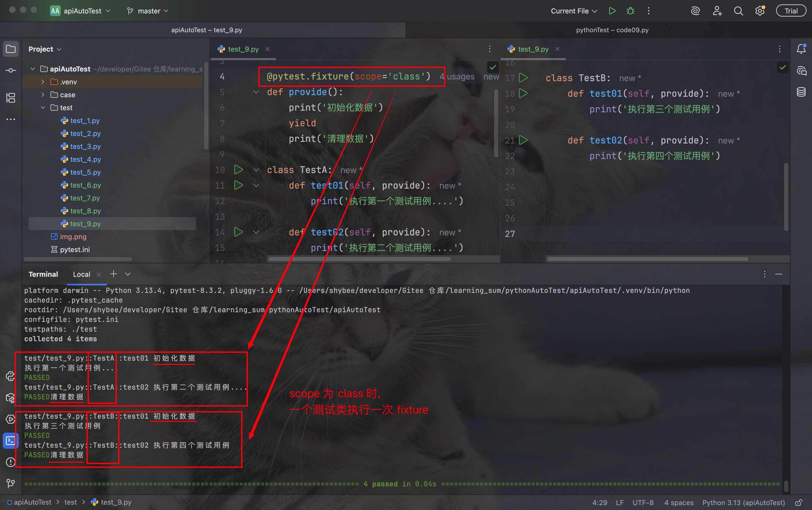Click the Search Everywhere magnifier icon
Viewport: 812px width, 510px height.
[738, 11]
